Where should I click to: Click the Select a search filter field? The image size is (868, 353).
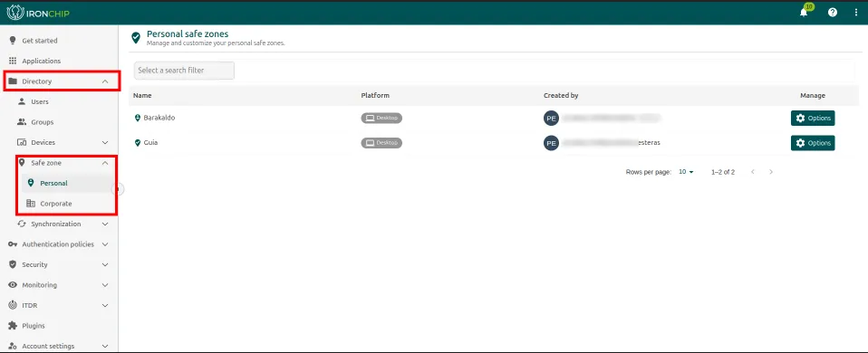pyautogui.click(x=184, y=71)
